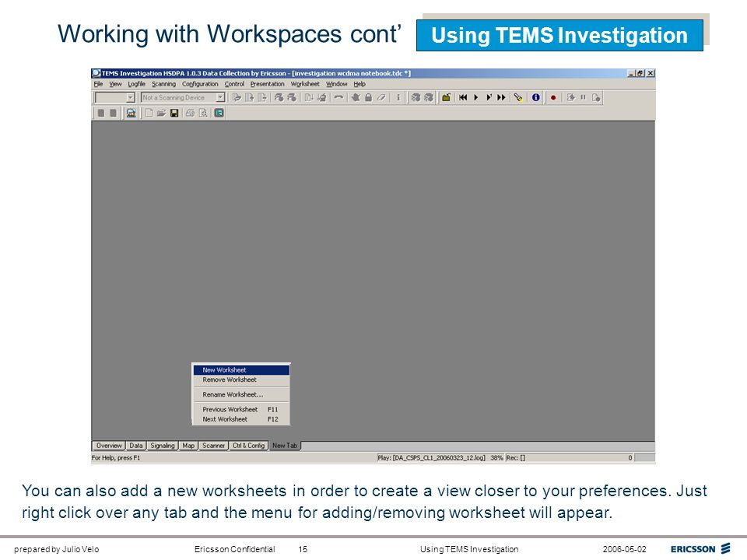
Task: Click the play logfile button
Action: 475,98
